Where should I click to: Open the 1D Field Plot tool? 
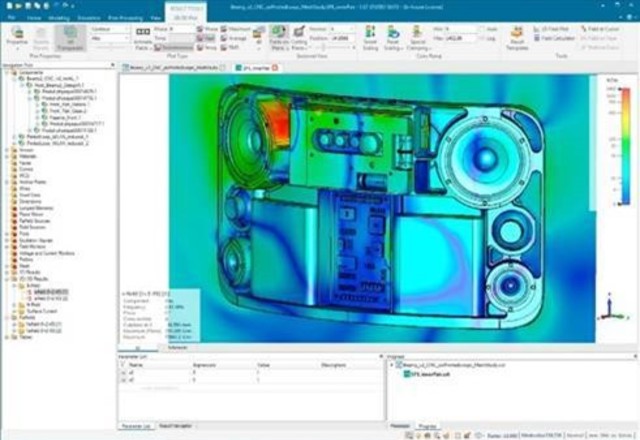(551, 29)
